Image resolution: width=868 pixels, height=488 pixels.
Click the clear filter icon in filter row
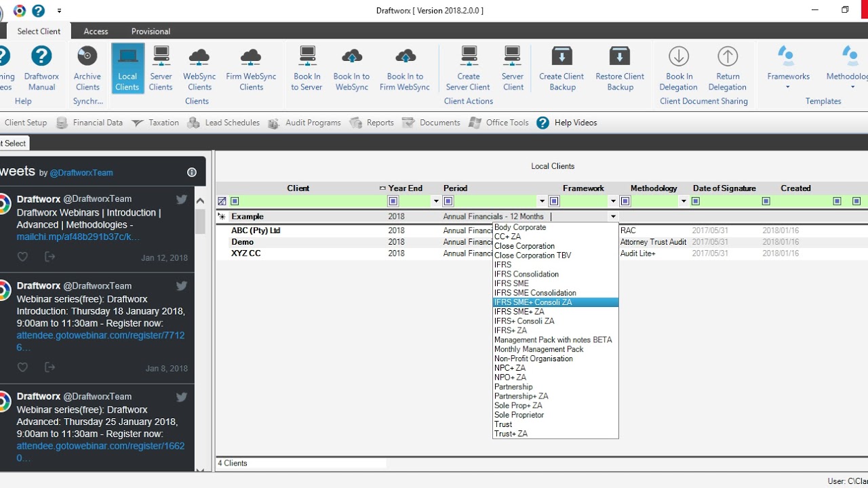pos(222,201)
